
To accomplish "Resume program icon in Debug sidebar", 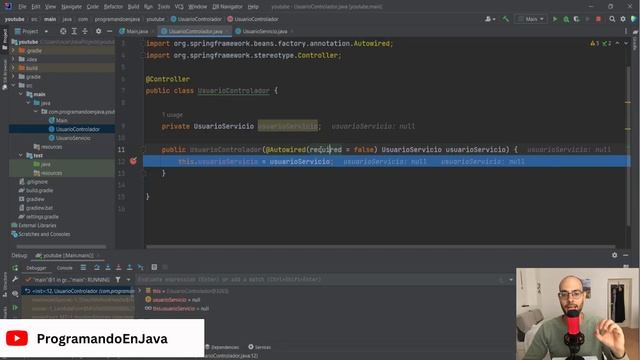I will [x=15, y=307].
